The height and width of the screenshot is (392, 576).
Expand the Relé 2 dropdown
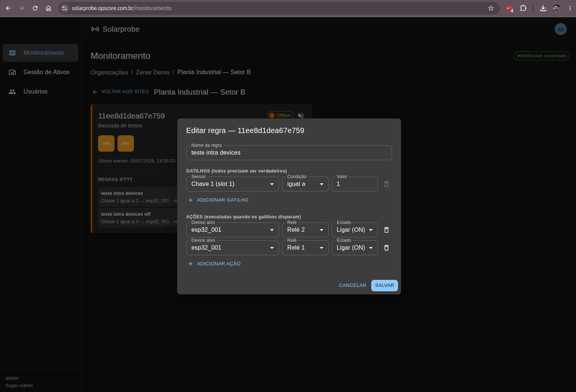[x=305, y=230]
